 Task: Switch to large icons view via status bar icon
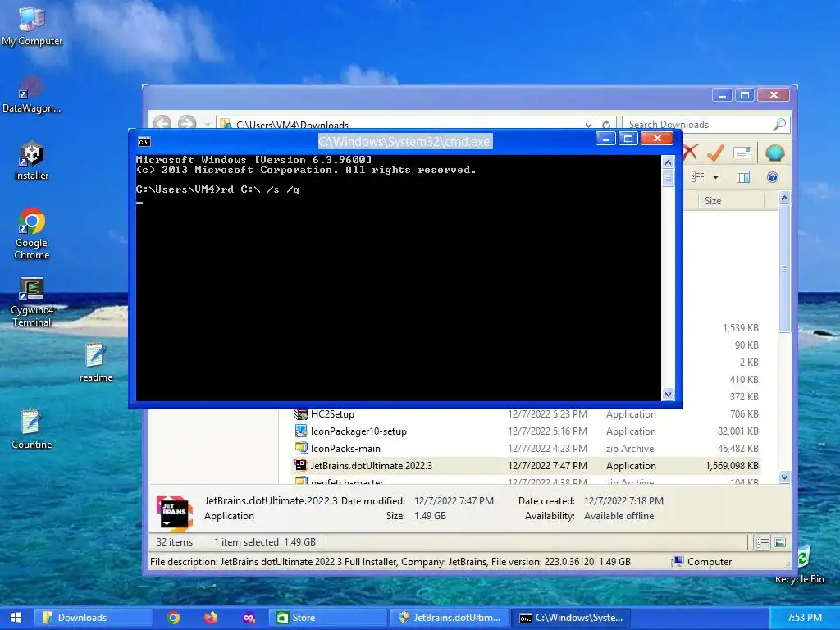click(x=780, y=543)
